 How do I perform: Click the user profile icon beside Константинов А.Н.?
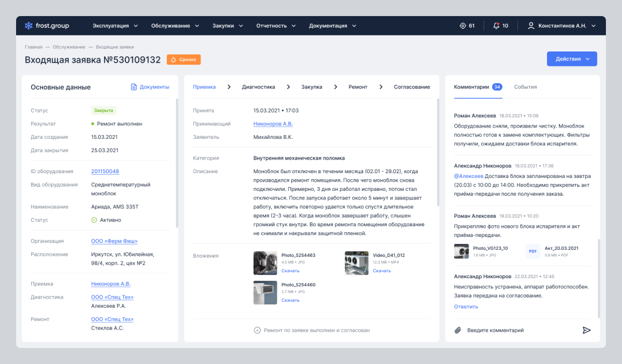pos(531,26)
